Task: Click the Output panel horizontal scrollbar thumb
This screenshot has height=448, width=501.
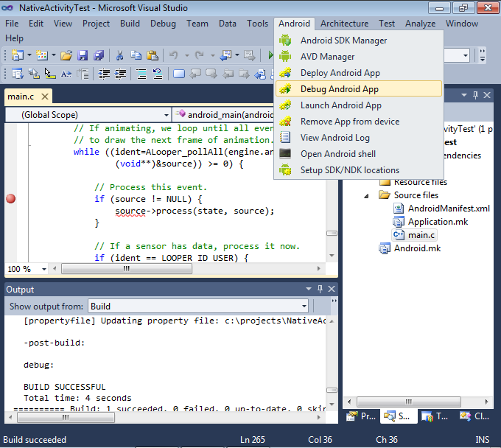Action: pyautogui.click(x=66, y=417)
